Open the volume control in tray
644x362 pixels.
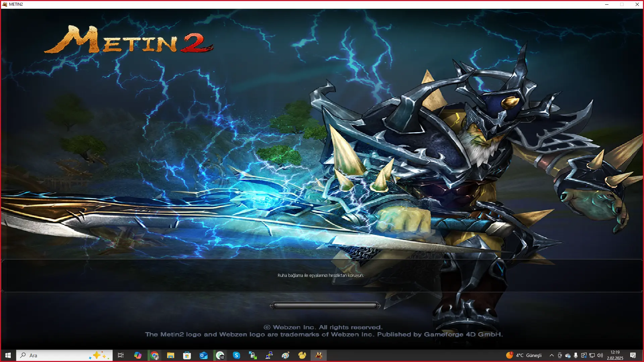[x=600, y=355]
